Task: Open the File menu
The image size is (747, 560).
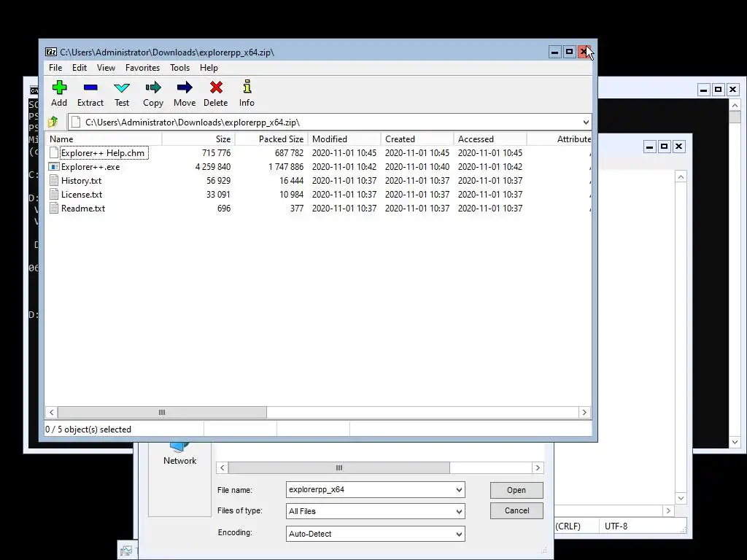Action: tap(55, 68)
